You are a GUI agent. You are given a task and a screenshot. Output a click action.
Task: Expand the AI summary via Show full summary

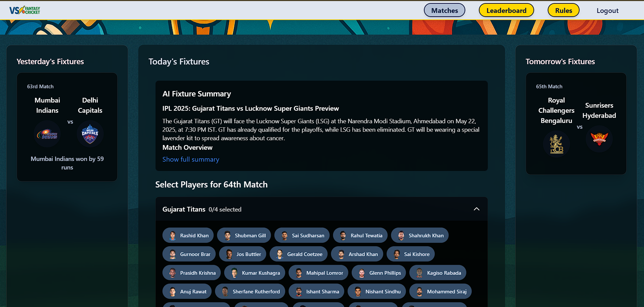[x=191, y=159]
